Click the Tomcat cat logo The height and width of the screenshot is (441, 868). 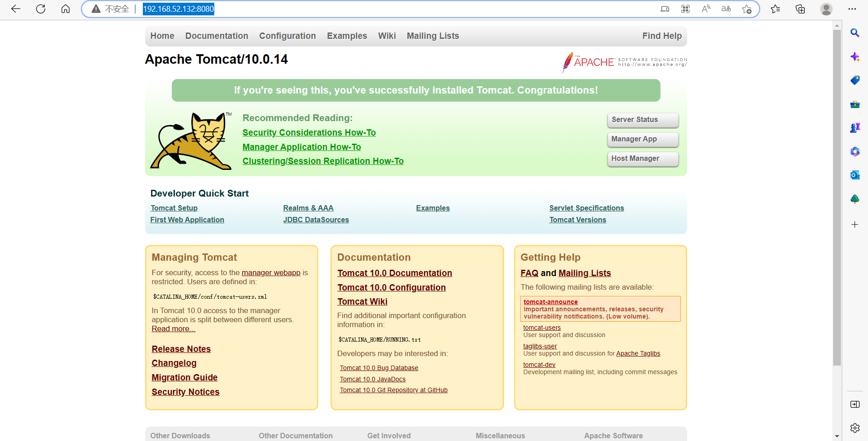click(x=191, y=141)
